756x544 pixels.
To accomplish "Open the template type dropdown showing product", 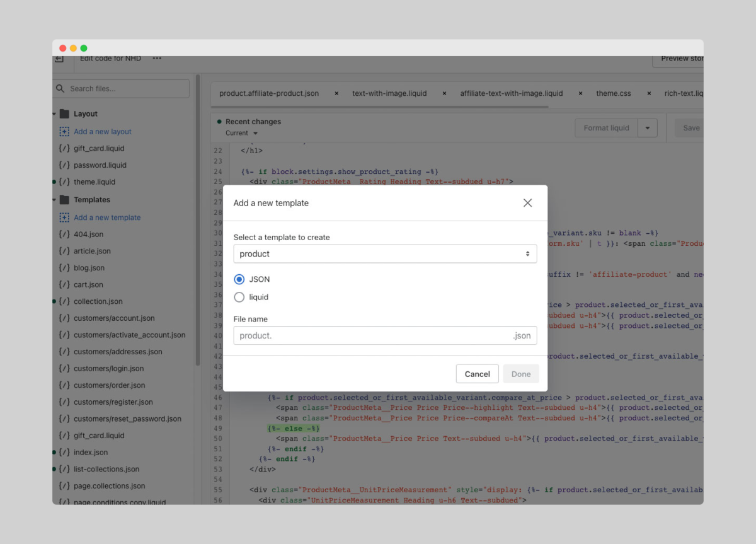I will pos(385,254).
